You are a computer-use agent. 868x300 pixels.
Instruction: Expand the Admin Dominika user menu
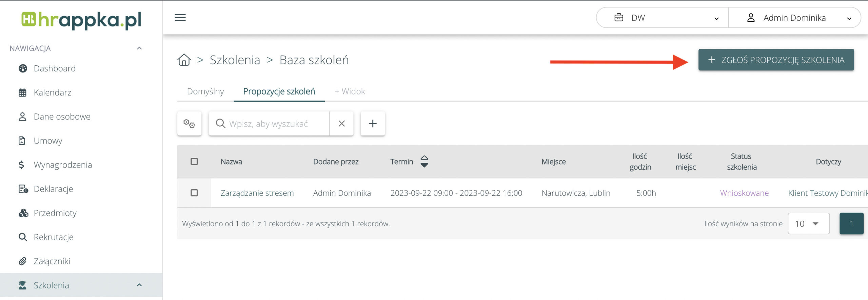pos(794,18)
